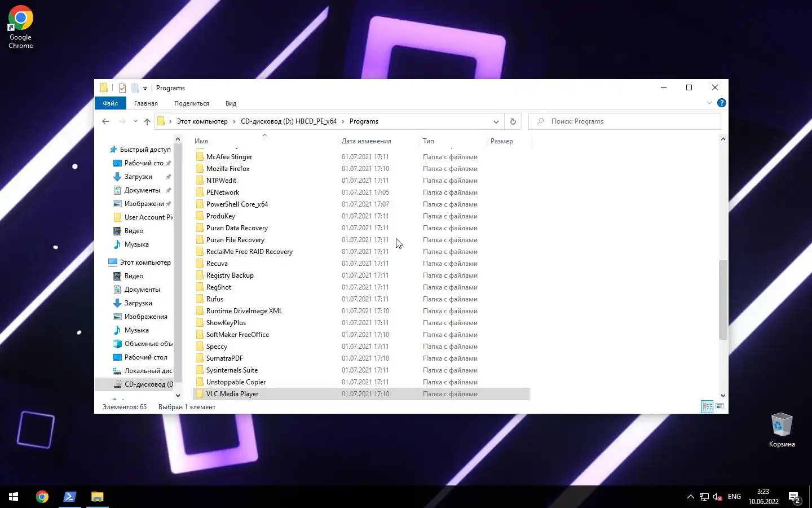Sort by Дата изменения column header

(x=379, y=141)
